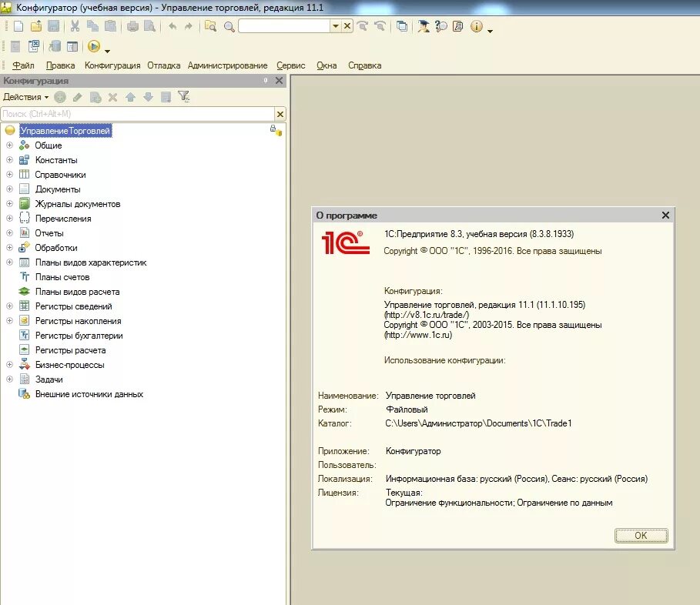Click the Print printer icon
This screenshot has height=605, width=700.
coord(132,26)
